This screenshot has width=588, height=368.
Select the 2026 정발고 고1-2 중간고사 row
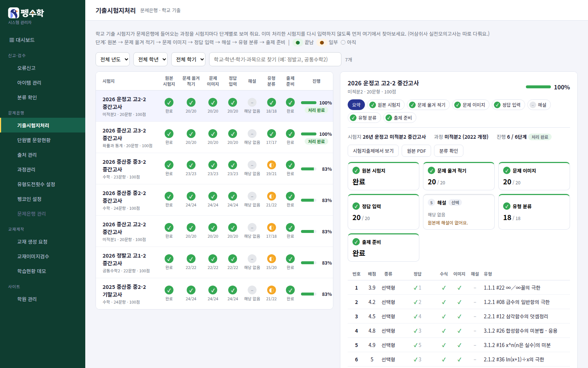pos(214,262)
